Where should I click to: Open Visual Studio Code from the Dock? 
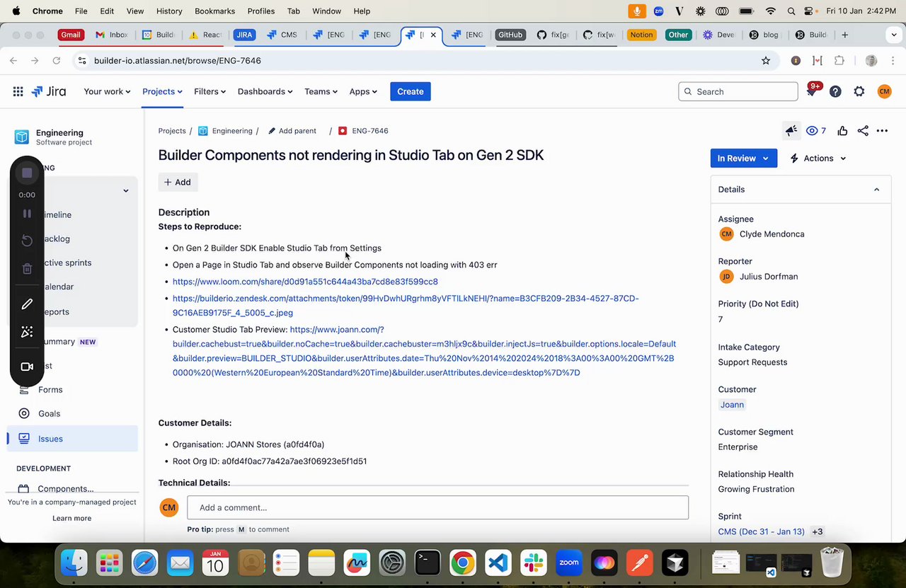pos(498,563)
